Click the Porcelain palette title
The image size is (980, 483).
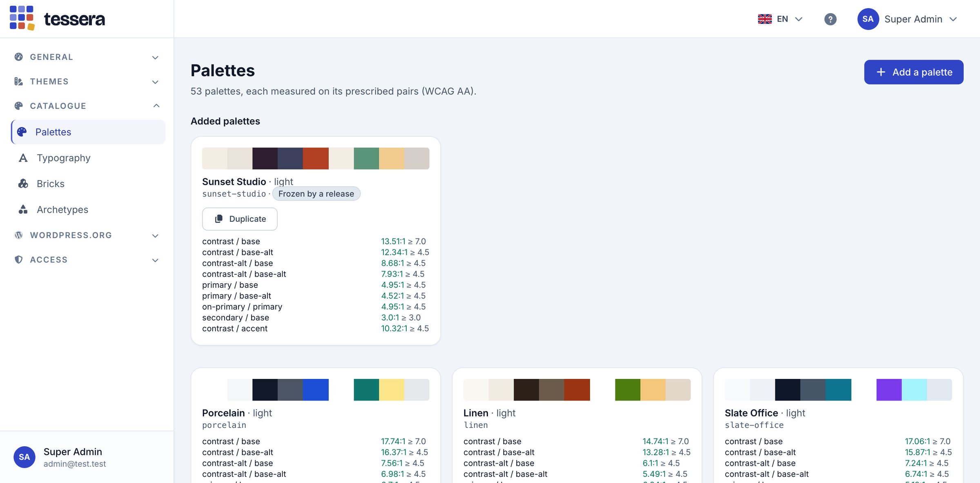[223, 413]
